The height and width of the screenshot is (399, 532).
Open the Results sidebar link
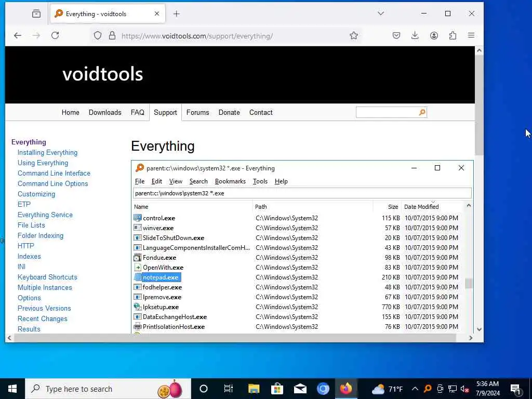(29, 329)
